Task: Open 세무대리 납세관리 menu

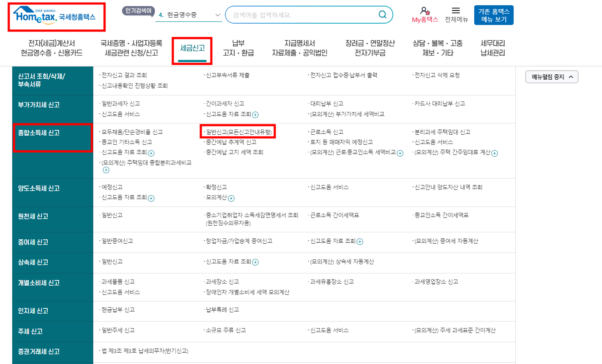Action: tap(493, 48)
